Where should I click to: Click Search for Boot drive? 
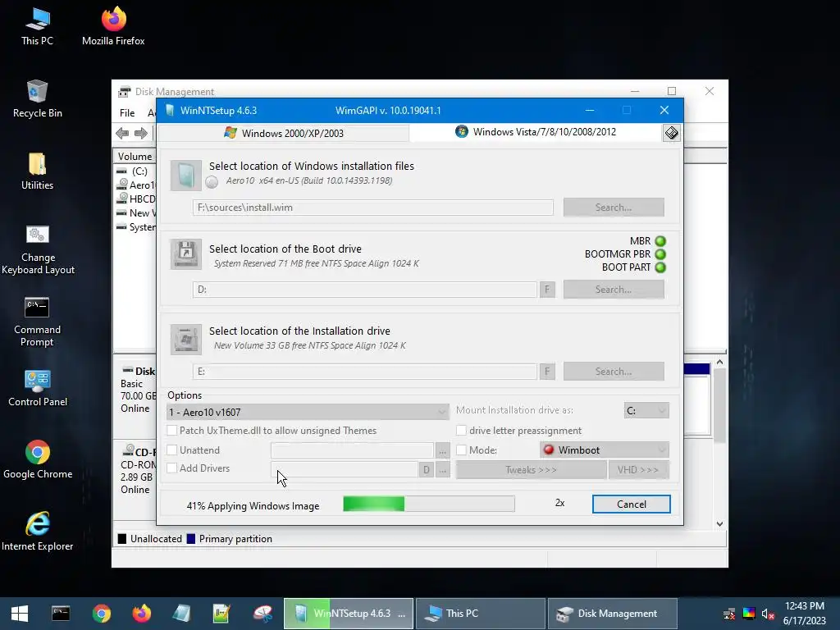pyautogui.click(x=614, y=290)
